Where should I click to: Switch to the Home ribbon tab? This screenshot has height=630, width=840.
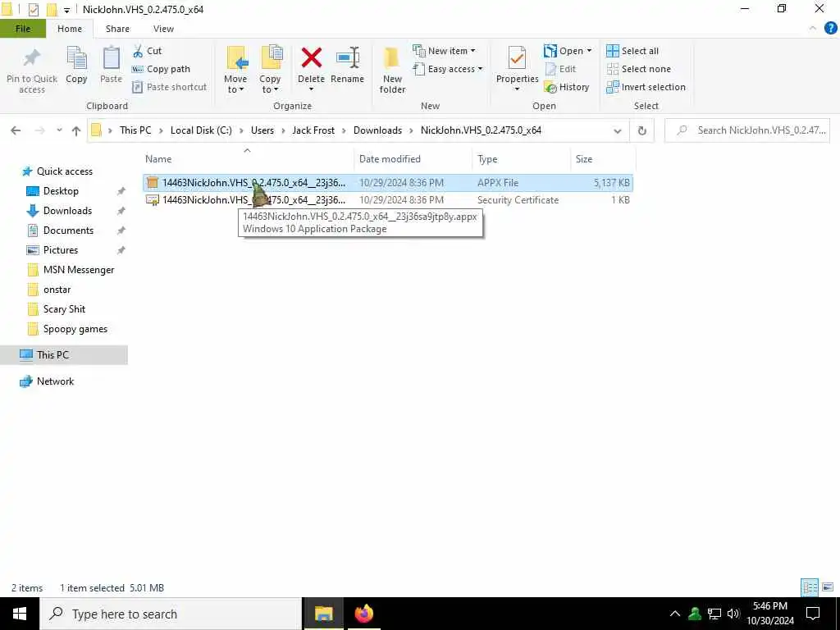[70, 29]
